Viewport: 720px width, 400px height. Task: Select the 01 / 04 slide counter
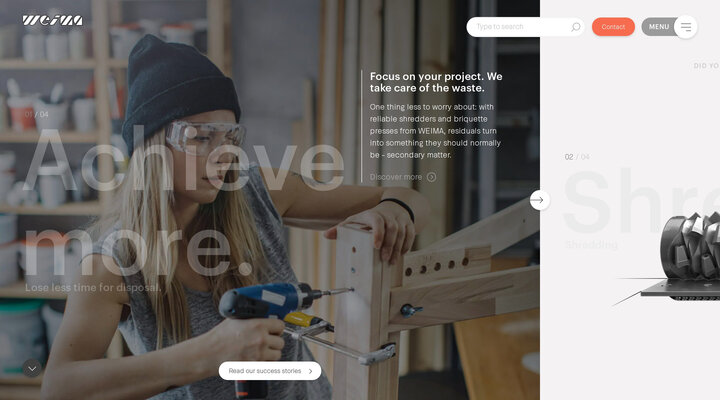(37, 114)
